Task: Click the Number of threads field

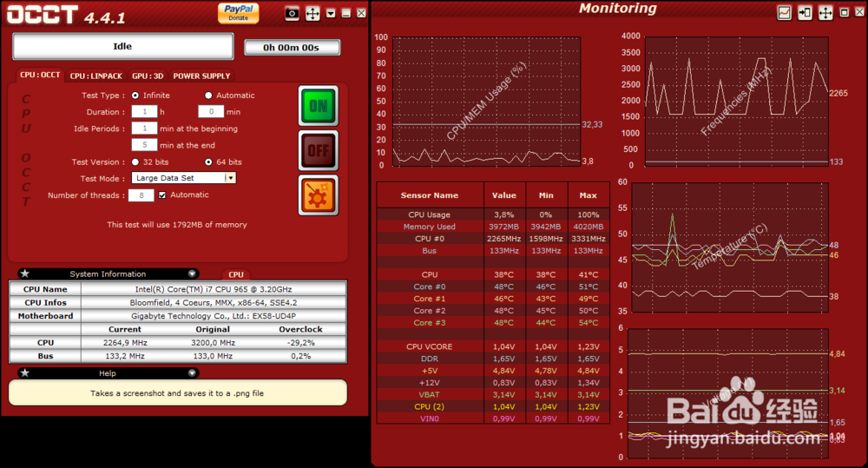Action: (x=141, y=195)
